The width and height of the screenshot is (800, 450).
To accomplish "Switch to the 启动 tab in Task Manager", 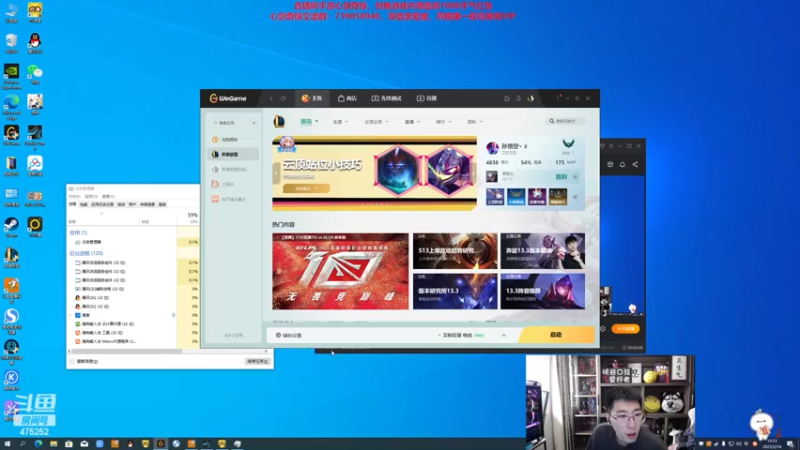I will (121, 205).
